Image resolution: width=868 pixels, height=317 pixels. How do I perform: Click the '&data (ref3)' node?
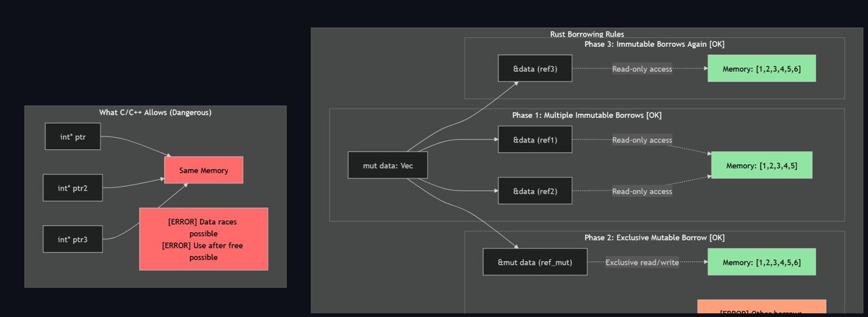535,69
